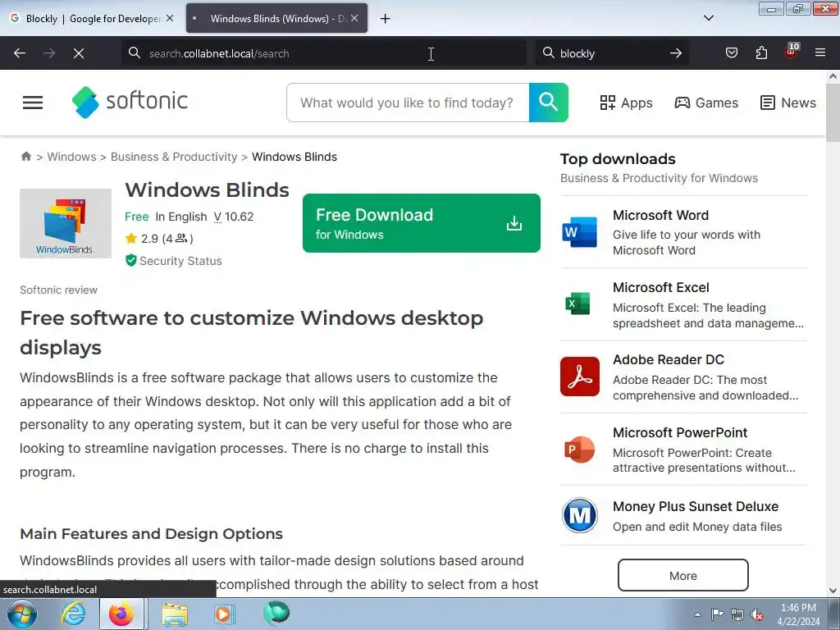840x630 pixels.
Task: Click the WindowBlinds app thumbnail
Action: tap(66, 223)
